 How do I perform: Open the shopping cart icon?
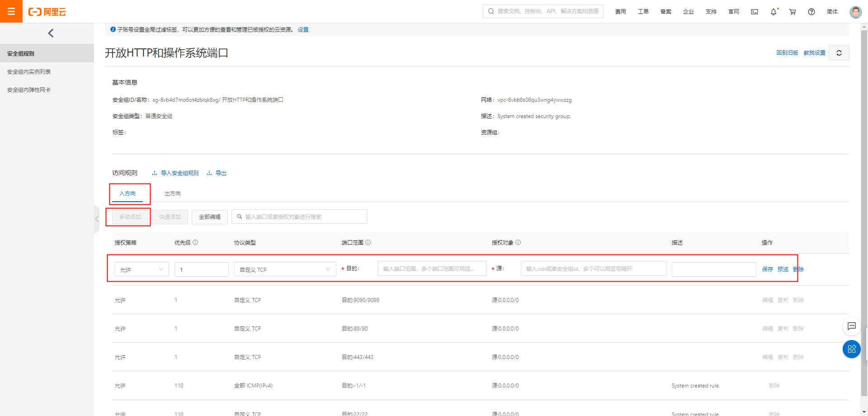(x=793, y=12)
